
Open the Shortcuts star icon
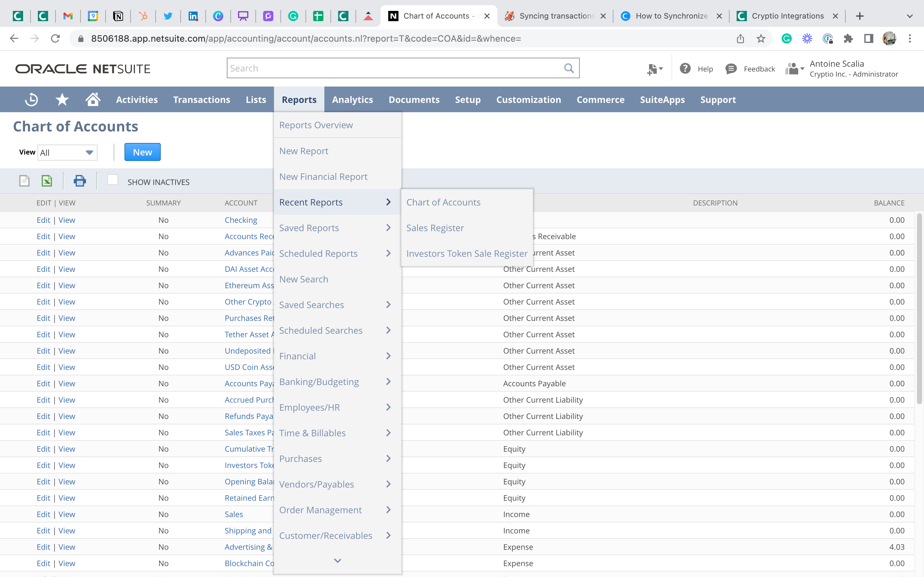click(x=62, y=100)
